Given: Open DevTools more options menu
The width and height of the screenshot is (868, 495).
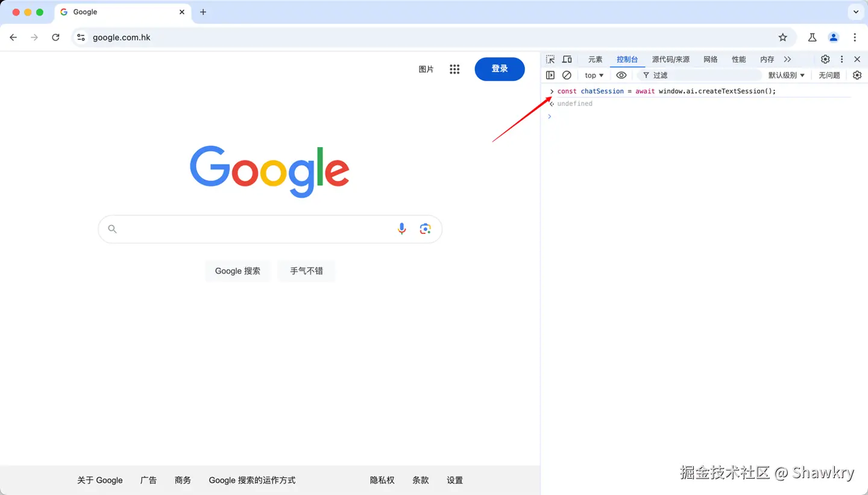Looking at the screenshot, I should pos(842,59).
